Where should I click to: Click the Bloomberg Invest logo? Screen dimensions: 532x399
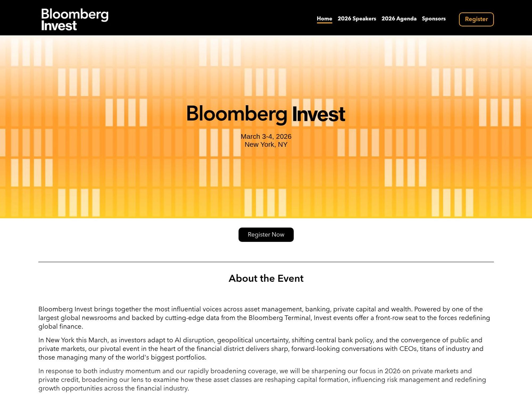click(74, 20)
